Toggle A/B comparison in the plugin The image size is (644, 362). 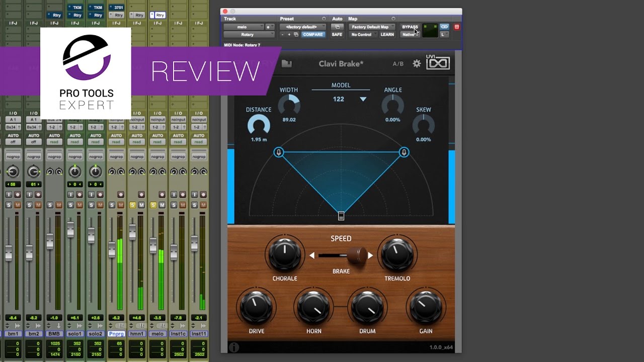tap(398, 64)
